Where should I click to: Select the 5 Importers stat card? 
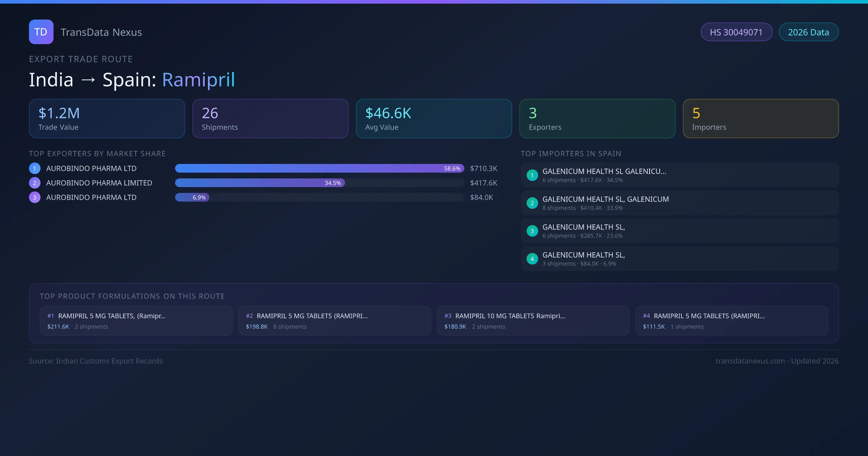[761, 119]
